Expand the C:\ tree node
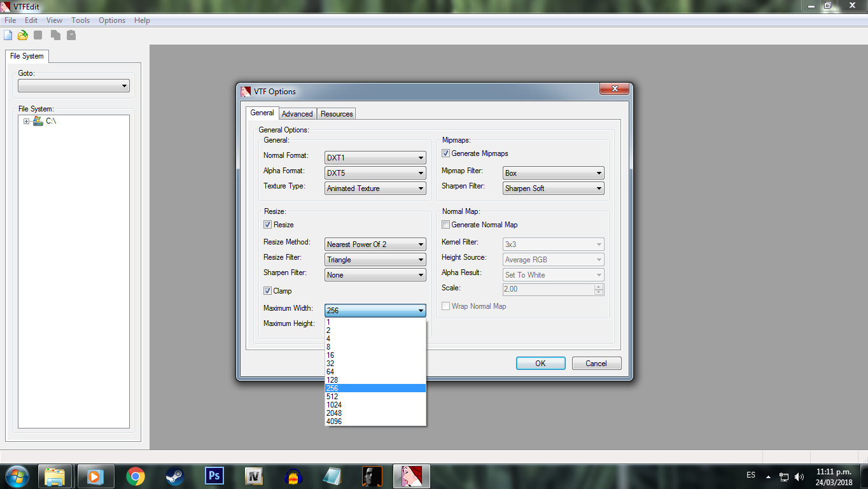Screen dimensions: 868x489 [27, 121]
